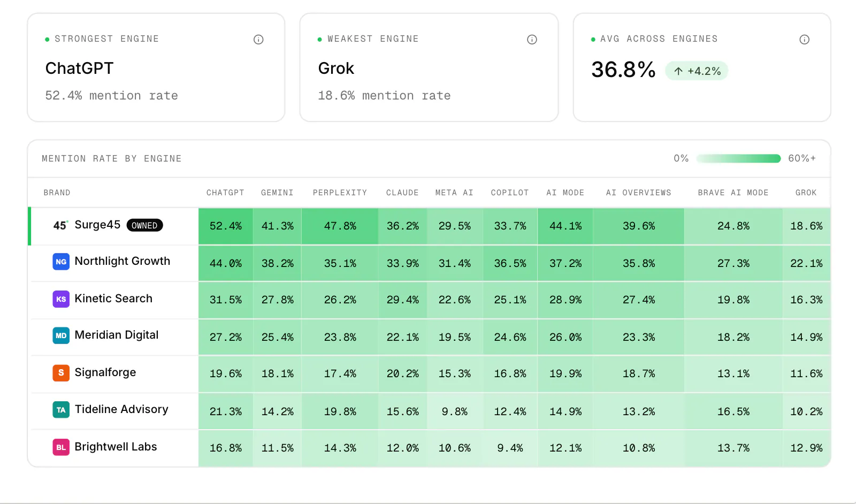The width and height of the screenshot is (856, 504).
Task: Click the AI Mode column header
Action: [565, 193]
